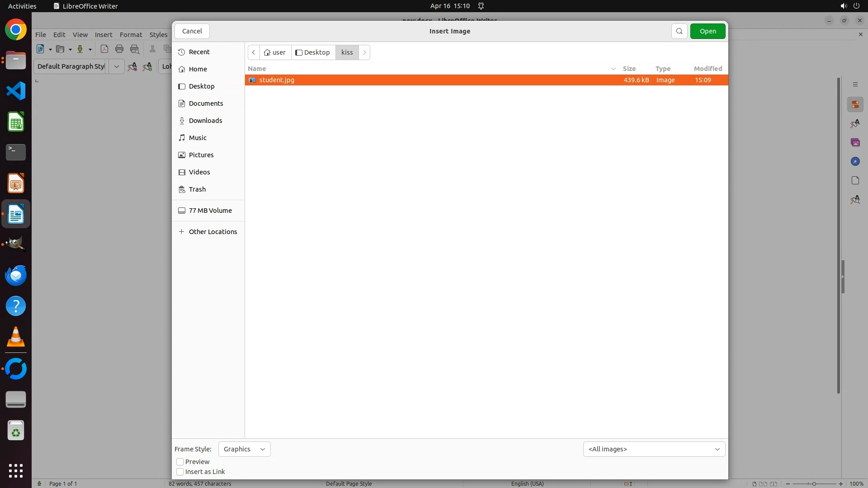Enable the Preview checkbox
Image resolution: width=868 pixels, height=488 pixels.
tap(180, 462)
